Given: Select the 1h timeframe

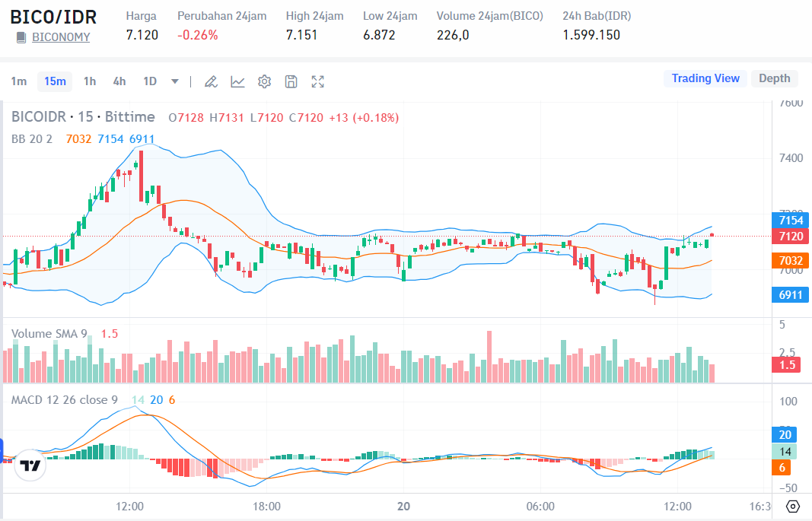Looking at the screenshot, I should [x=90, y=81].
